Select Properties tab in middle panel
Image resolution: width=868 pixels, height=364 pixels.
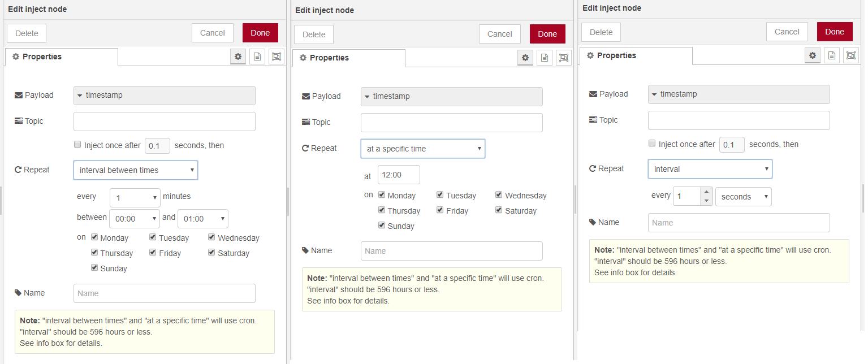[349, 58]
